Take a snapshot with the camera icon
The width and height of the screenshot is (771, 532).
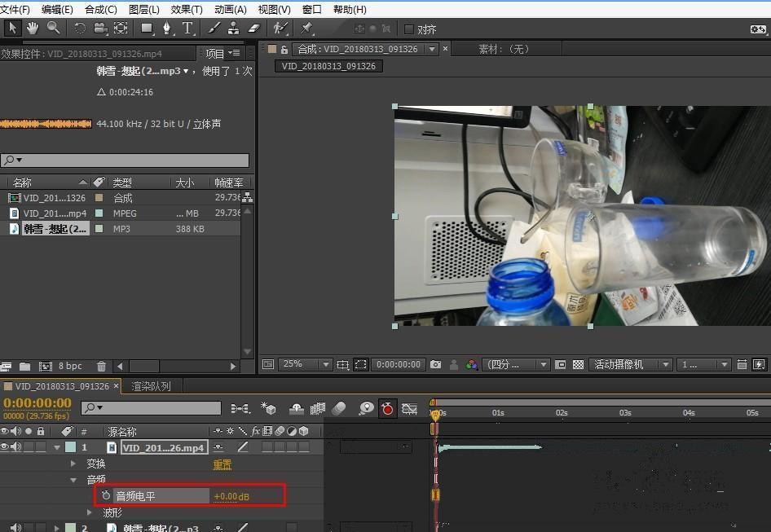436,364
